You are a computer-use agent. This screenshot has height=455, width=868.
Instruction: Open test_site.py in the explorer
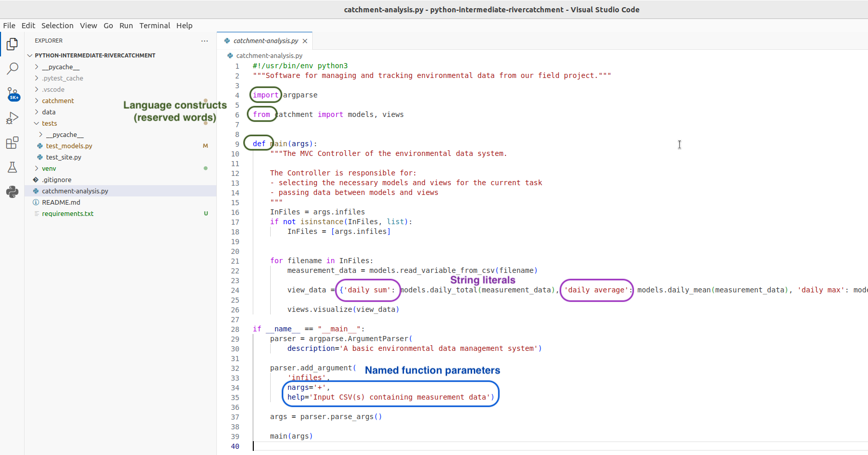click(x=64, y=157)
